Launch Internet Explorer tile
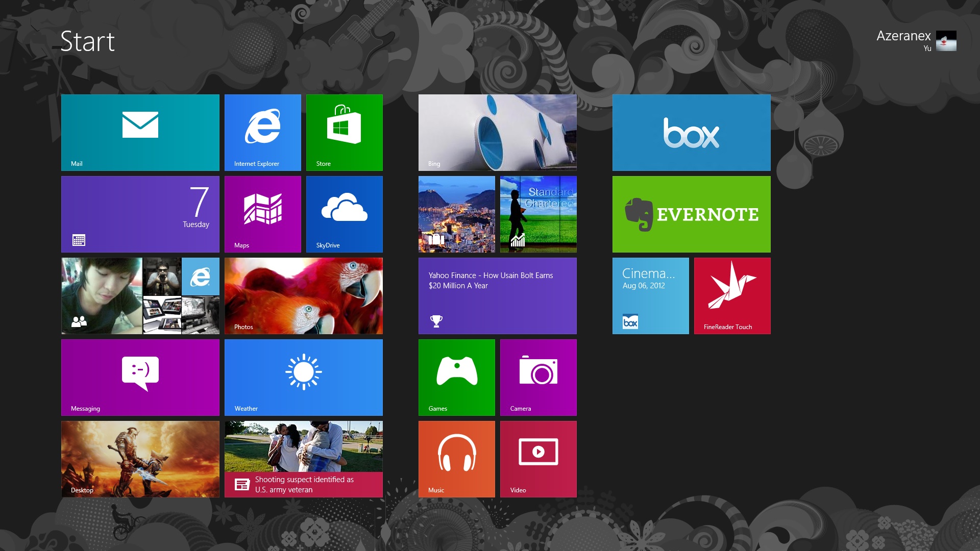 262,132
